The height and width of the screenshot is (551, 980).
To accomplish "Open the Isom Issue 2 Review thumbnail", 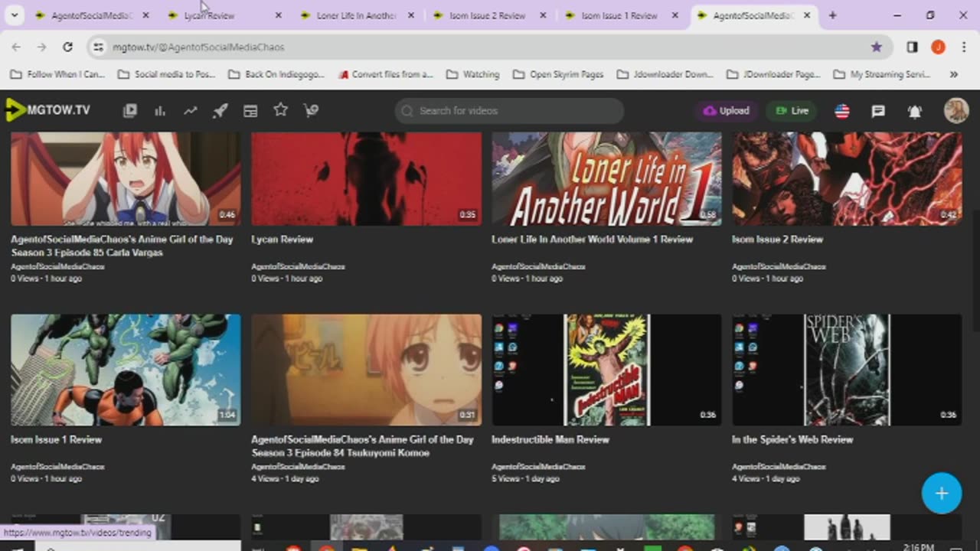I will pos(847,179).
